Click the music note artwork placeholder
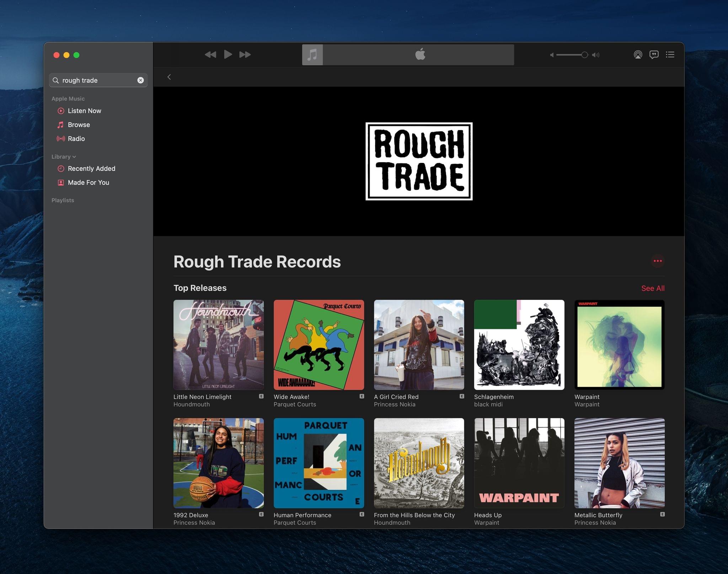 click(x=312, y=55)
